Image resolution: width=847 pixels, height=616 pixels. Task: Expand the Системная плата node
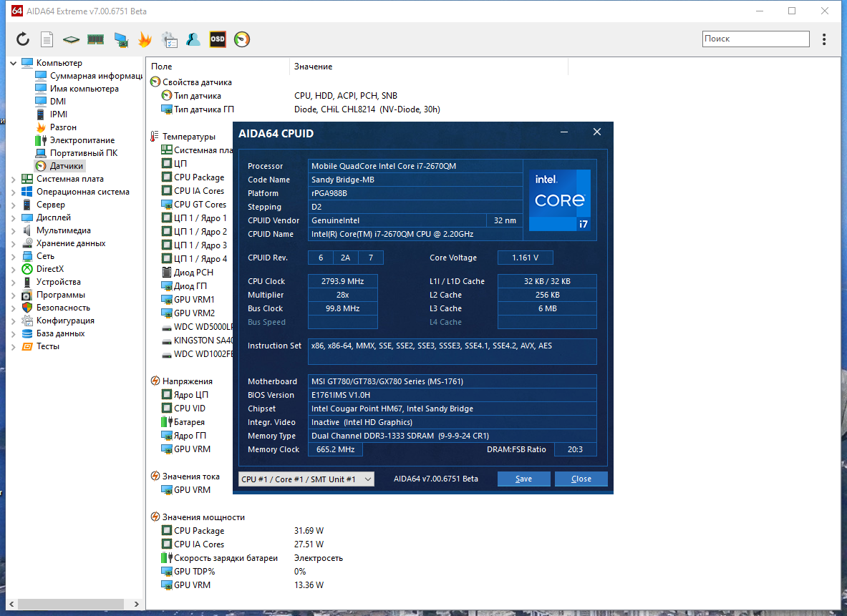coord(13,180)
